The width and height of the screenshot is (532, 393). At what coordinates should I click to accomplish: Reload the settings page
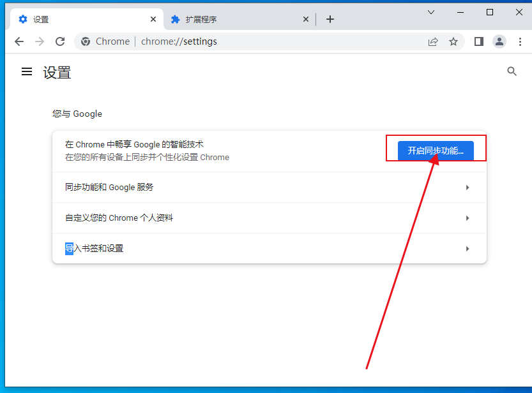(x=60, y=41)
